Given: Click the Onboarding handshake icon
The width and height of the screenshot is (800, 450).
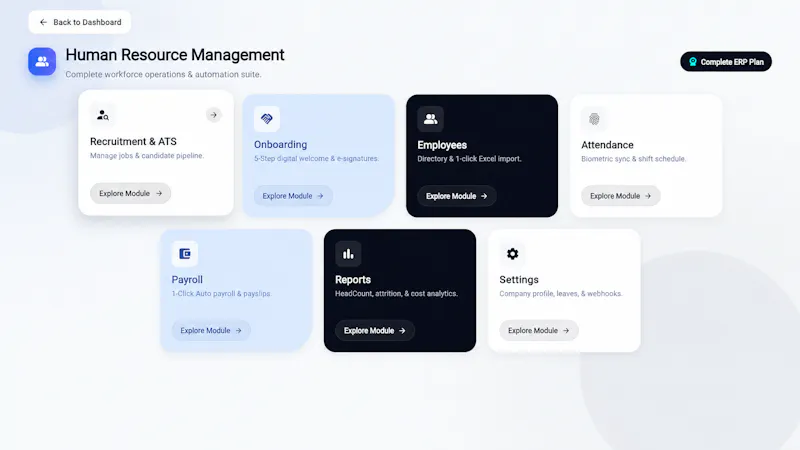Looking at the screenshot, I should 267,119.
